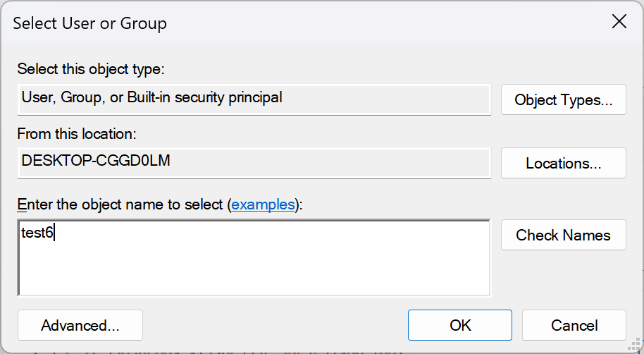Click 'Enter the object name to select' label
This screenshot has height=354, width=644.
tap(120, 205)
